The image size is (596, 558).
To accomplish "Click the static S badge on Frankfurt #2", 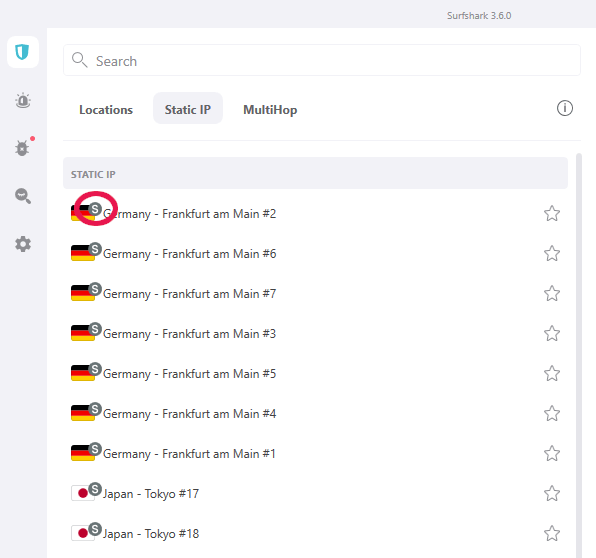I will click(95, 209).
